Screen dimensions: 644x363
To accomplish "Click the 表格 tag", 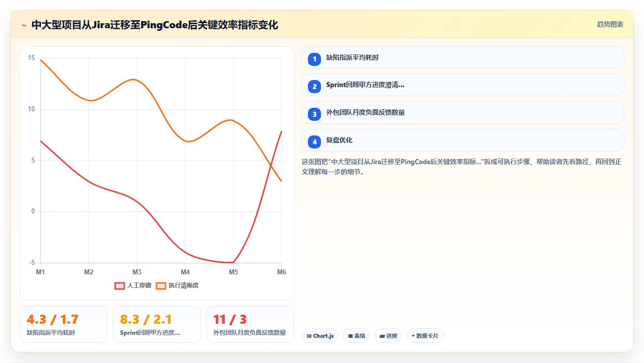I will [x=357, y=336].
